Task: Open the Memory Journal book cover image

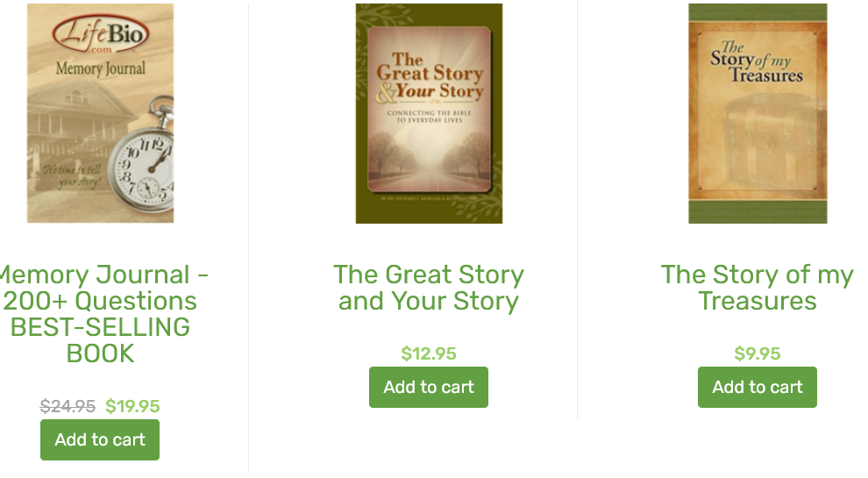Action: pyautogui.click(x=100, y=113)
